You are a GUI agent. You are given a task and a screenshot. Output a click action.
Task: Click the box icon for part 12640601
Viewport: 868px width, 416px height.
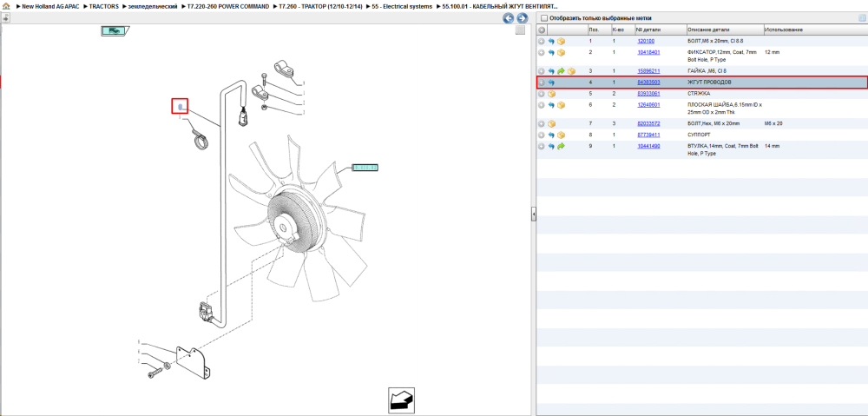click(562, 105)
